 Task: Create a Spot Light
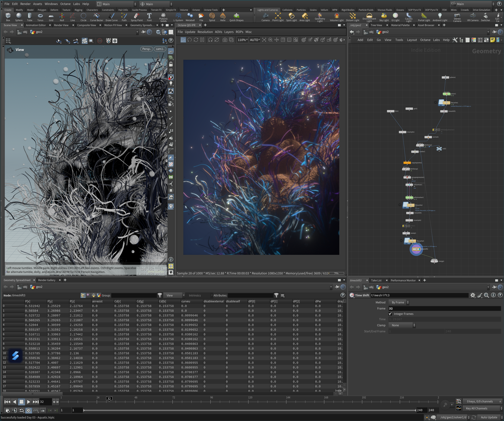coord(291,17)
